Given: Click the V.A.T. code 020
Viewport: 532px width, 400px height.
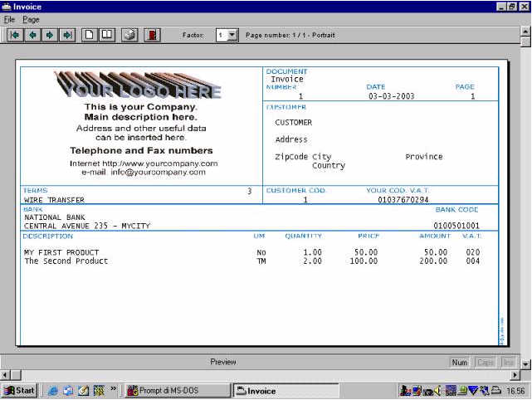Looking at the screenshot, I should pyautogui.click(x=472, y=252).
